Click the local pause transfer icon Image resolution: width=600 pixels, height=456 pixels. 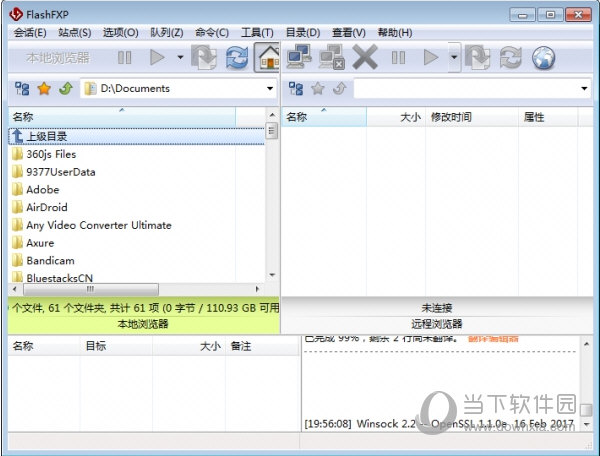[124, 58]
